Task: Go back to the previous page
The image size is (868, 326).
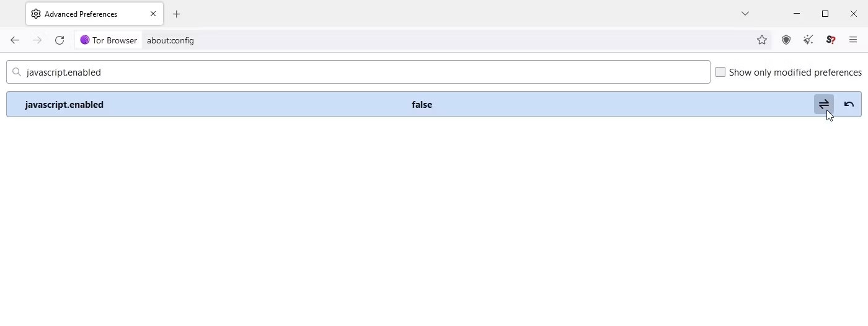Action: click(15, 40)
